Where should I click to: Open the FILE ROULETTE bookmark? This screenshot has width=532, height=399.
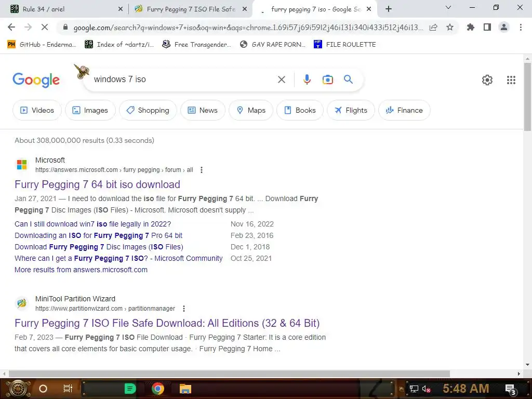tap(345, 45)
